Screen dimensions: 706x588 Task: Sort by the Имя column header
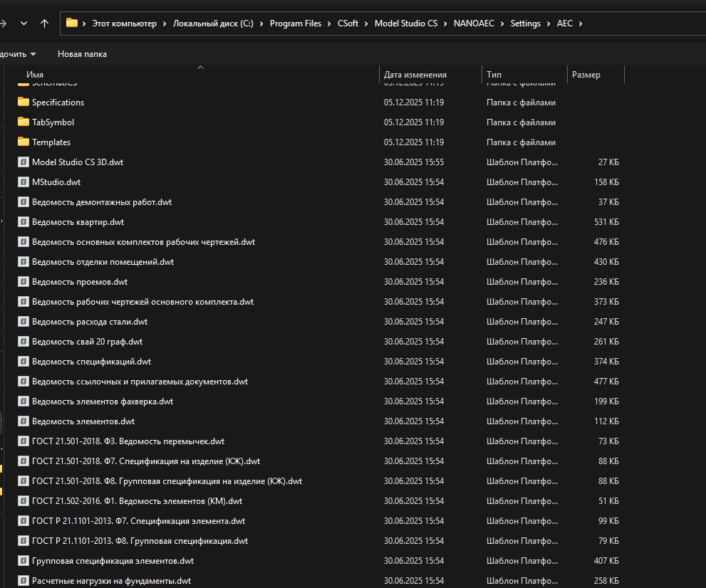[35, 75]
